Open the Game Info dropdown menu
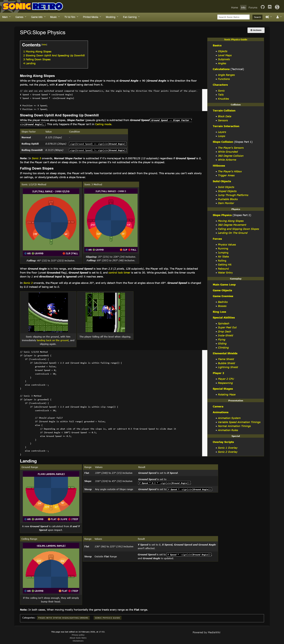The image size is (284, 644). coord(38,17)
